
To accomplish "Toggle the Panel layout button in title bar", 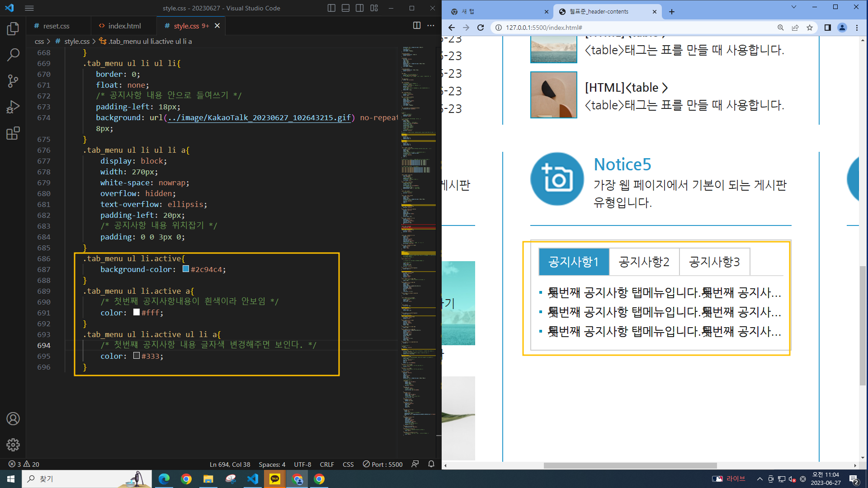I will click(x=345, y=8).
